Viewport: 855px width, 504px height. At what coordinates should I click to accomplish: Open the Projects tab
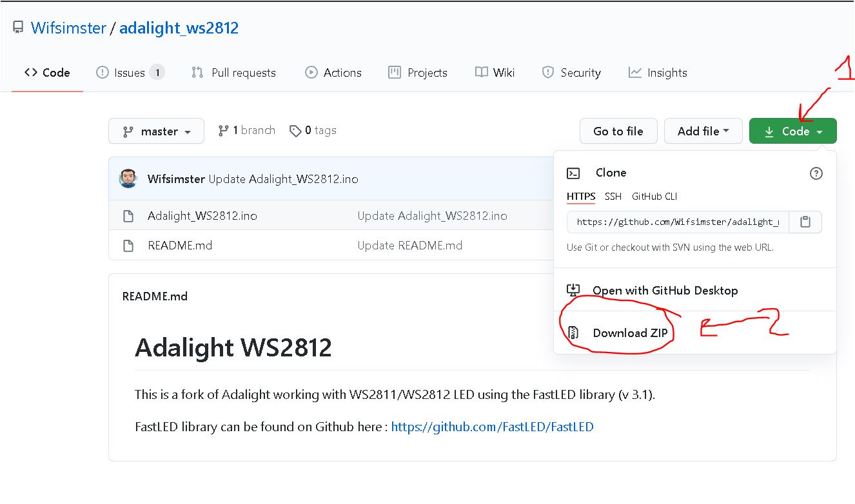[x=418, y=73]
